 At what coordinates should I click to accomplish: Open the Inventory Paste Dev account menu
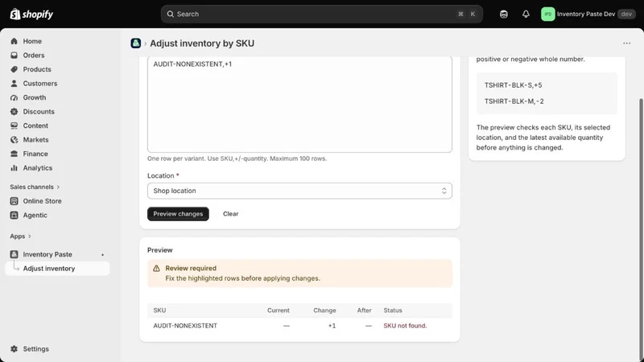tap(588, 14)
